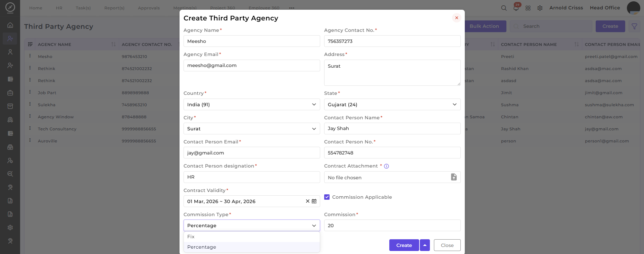Click the Contract Attachment info icon
Image resolution: width=644 pixels, height=254 pixels.
[386, 166]
